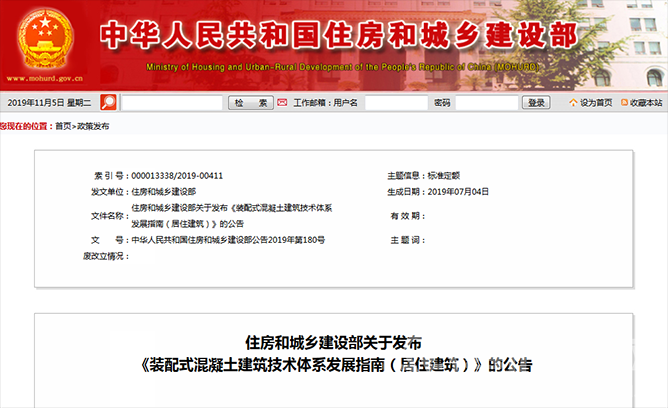Click the 废改立情况 label
The image size is (668, 408).
point(105,256)
